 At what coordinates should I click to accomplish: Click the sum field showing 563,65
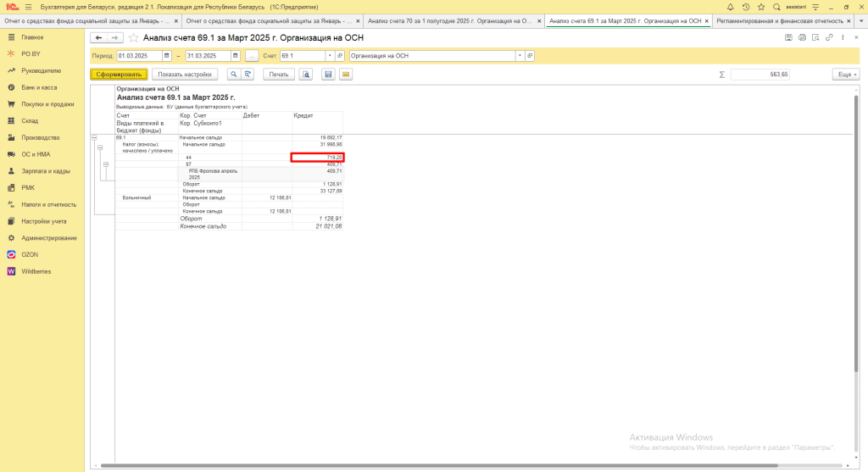[759, 75]
